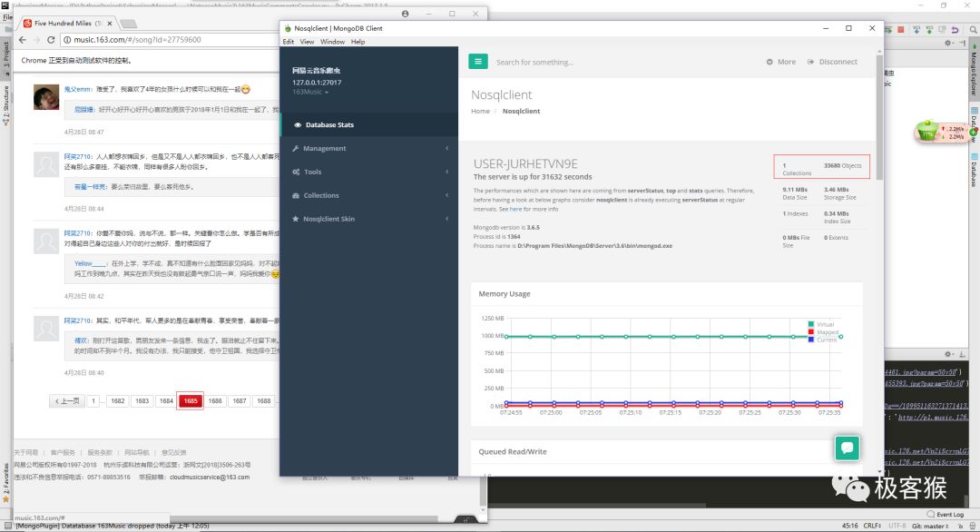980x532 pixels.
Task: Click the Disconnect button
Action: tap(832, 62)
